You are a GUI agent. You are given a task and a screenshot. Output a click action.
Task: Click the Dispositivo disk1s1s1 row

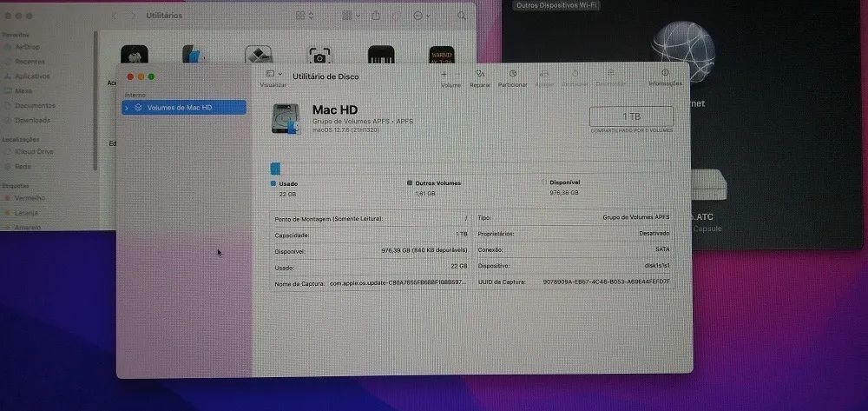(x=574, y=266)
